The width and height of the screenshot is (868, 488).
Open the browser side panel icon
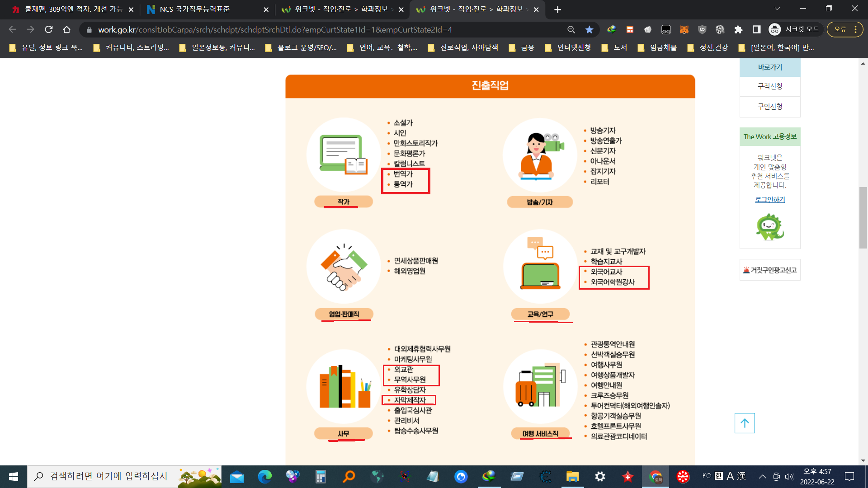[x=756, y=30]
